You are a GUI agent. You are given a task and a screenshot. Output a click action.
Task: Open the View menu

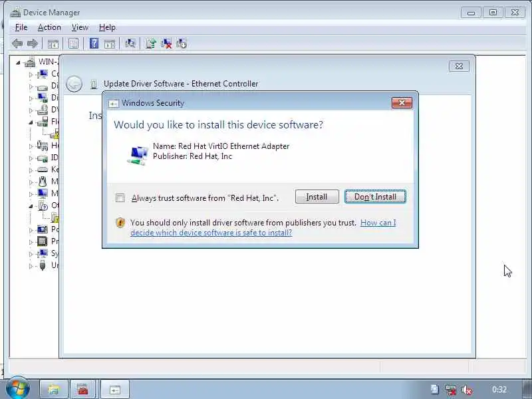tap(80, 27)
